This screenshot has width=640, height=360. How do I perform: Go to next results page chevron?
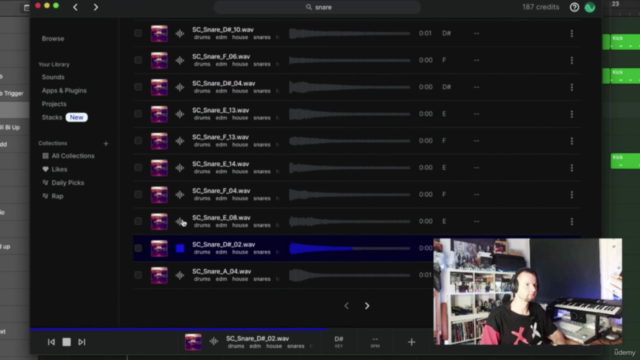367,306
